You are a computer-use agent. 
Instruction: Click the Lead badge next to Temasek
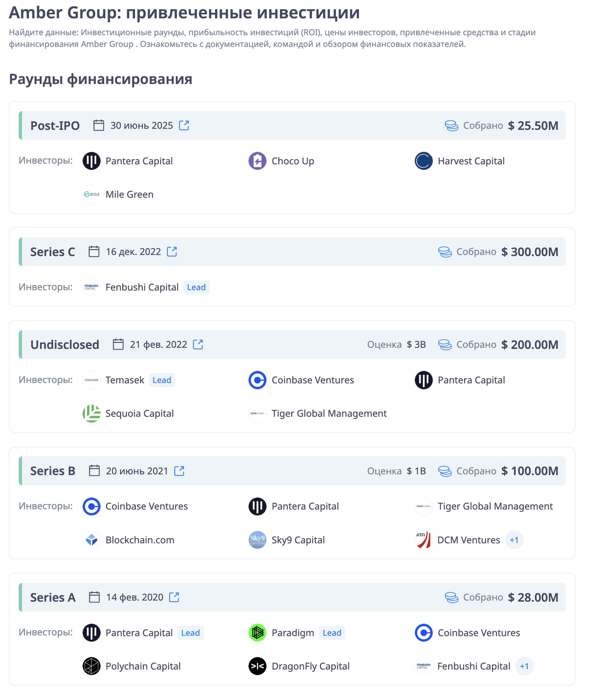[x=162, y=380]
